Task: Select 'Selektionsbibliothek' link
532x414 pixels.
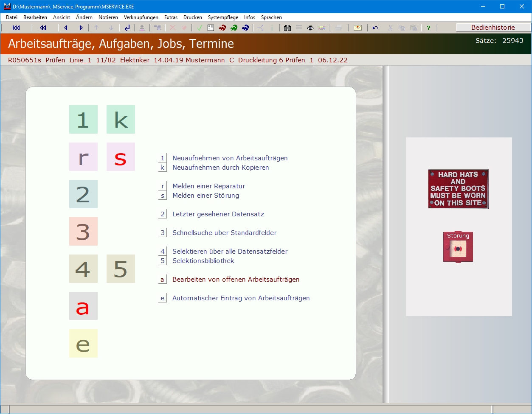Action: 203,261
